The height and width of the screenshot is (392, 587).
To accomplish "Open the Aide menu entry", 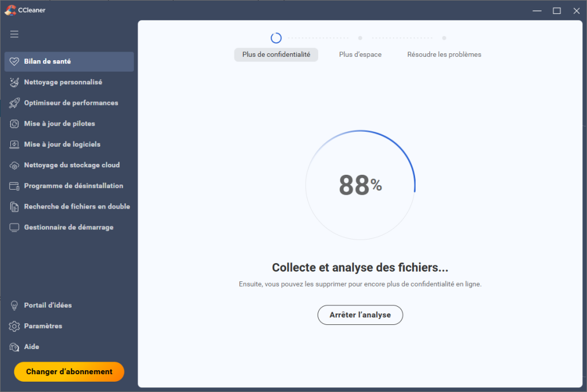I will click(x=32, y=347).
